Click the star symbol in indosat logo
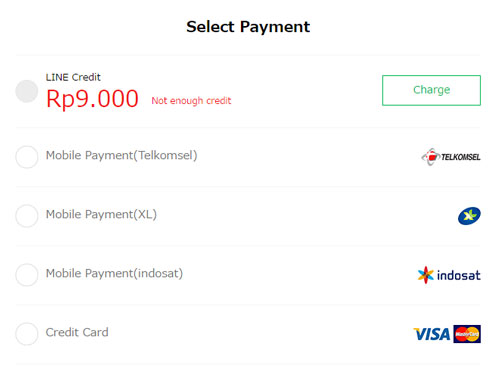500x373 pixels. (426, 275)
